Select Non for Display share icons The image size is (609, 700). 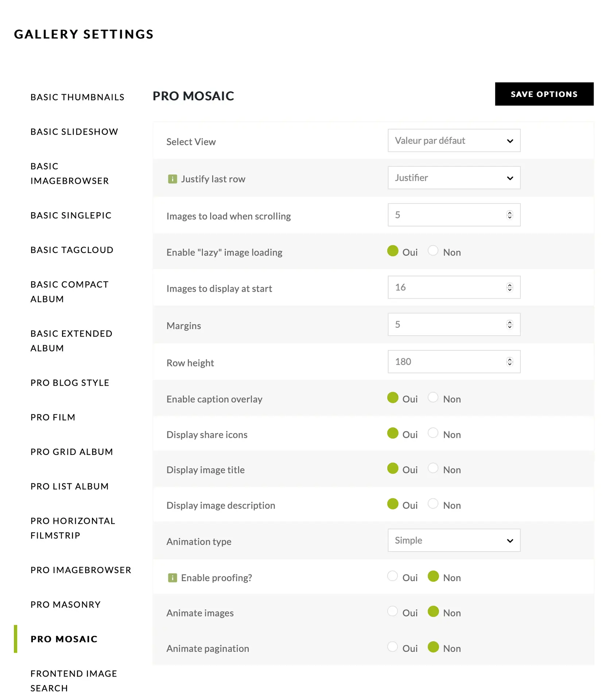pyautogui.click(x=433, y=433)
